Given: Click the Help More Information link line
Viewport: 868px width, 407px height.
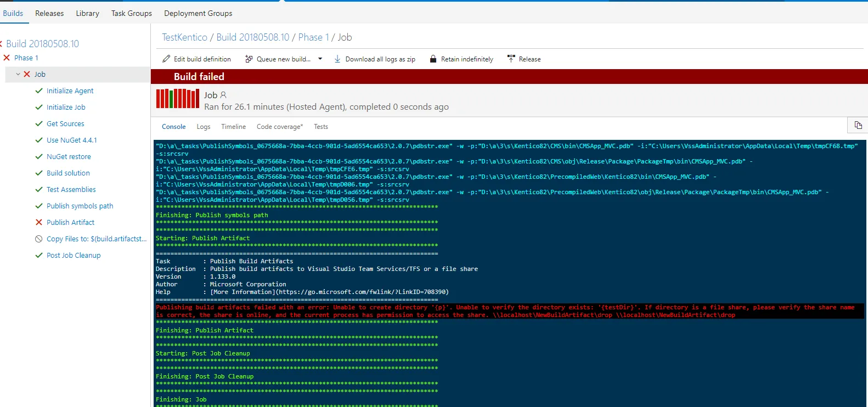Looking at the screenshot, I should [302, 292].
